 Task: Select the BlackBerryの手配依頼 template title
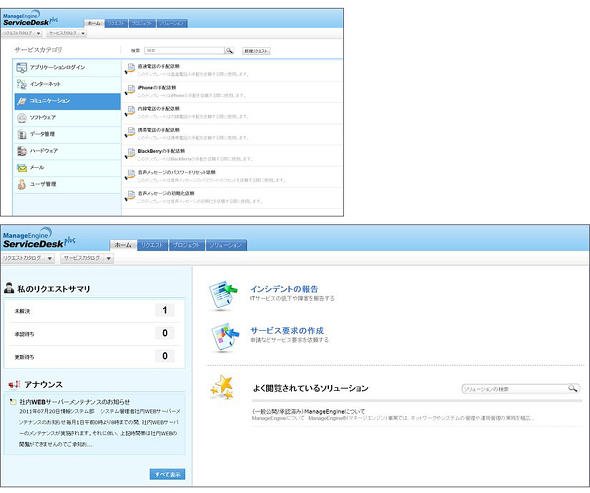coord(161,151)
